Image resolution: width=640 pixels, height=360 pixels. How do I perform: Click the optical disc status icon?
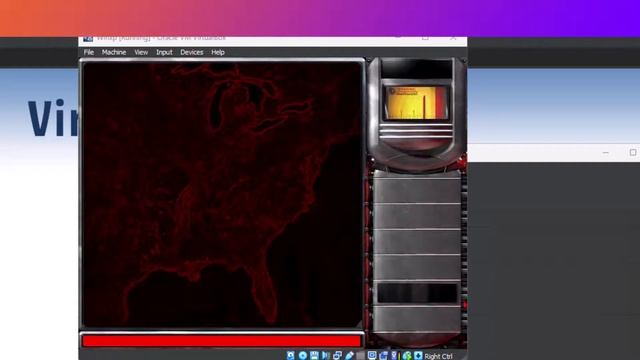(x=302, y=355)
